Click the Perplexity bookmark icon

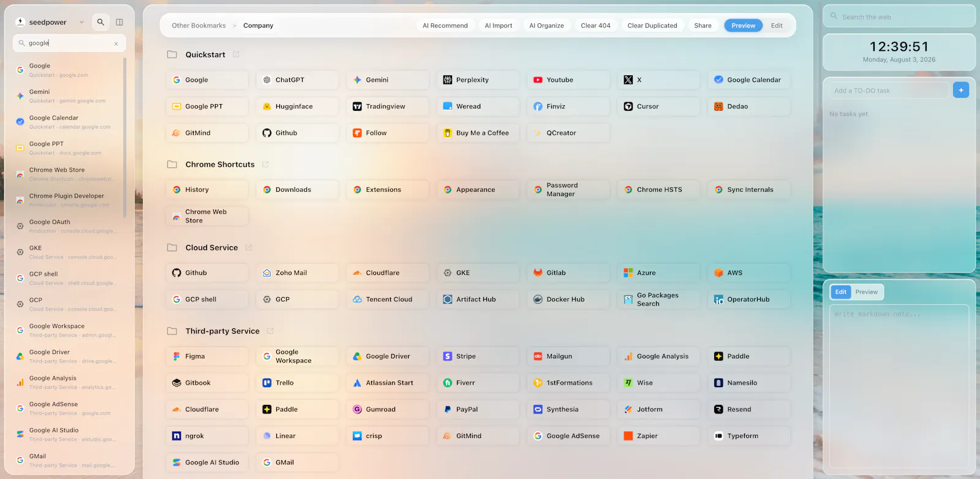pyautogui.click(x=448, y=80)
